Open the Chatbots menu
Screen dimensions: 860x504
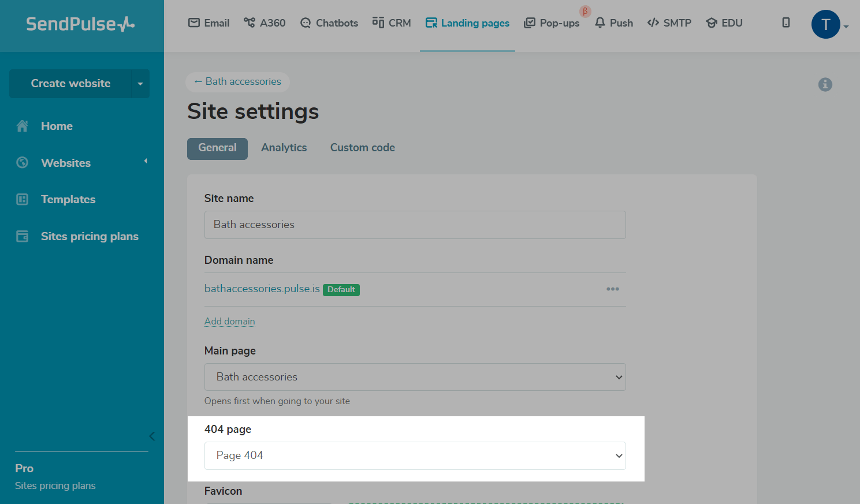[329, 23]
